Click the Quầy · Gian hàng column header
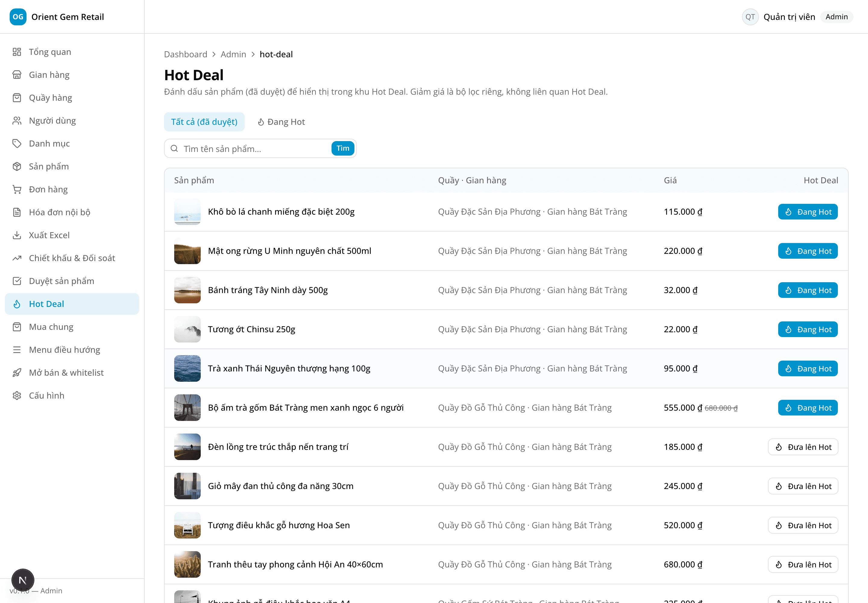Viewport: 868px width, 603px height. click(472, 180)
